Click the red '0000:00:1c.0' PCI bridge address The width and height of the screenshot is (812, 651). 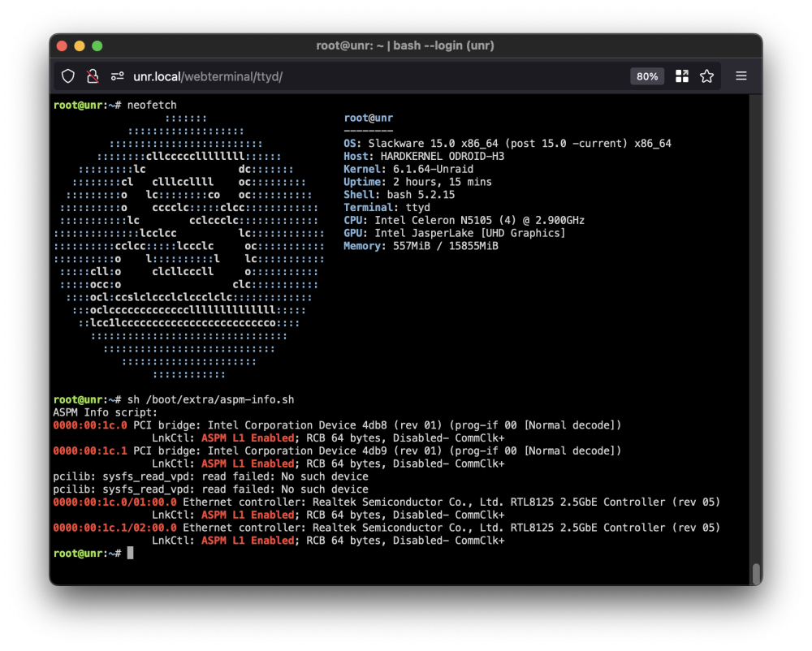tap(90, 425)
